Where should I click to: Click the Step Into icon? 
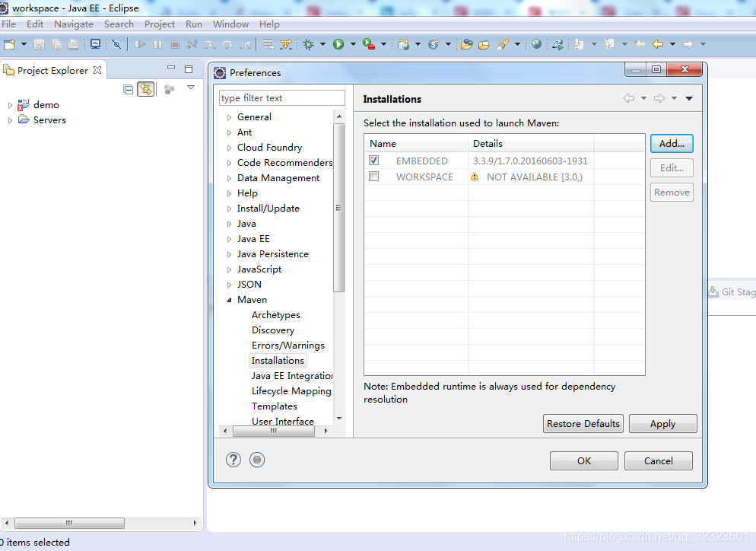click(x=210, y=44)
